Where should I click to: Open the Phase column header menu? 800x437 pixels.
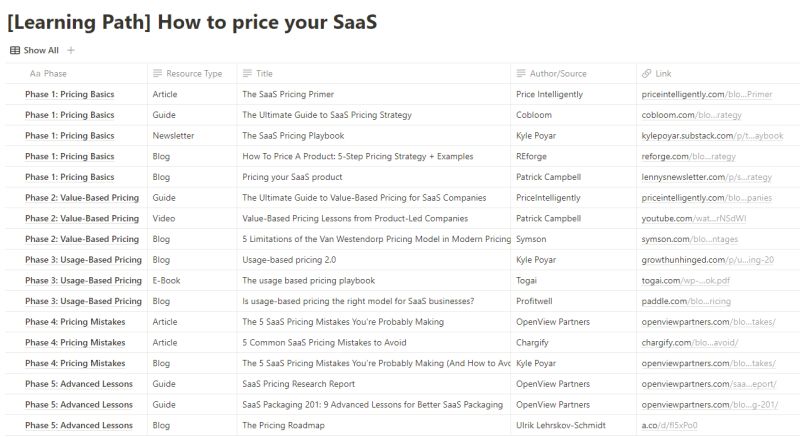tap(77, 73)
